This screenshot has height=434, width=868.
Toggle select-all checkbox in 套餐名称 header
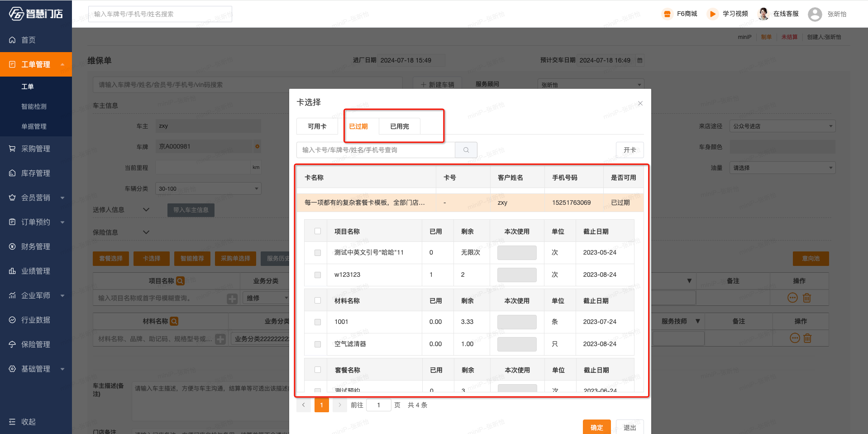coord(318,370)
